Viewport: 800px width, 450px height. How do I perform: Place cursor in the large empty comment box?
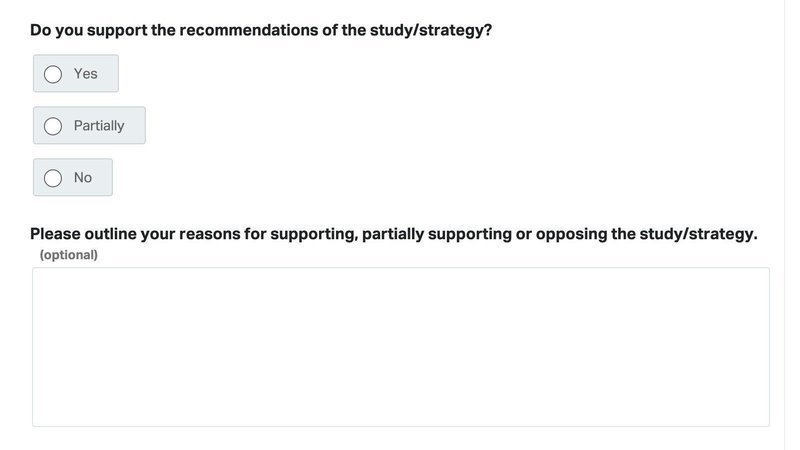[400, 346]
